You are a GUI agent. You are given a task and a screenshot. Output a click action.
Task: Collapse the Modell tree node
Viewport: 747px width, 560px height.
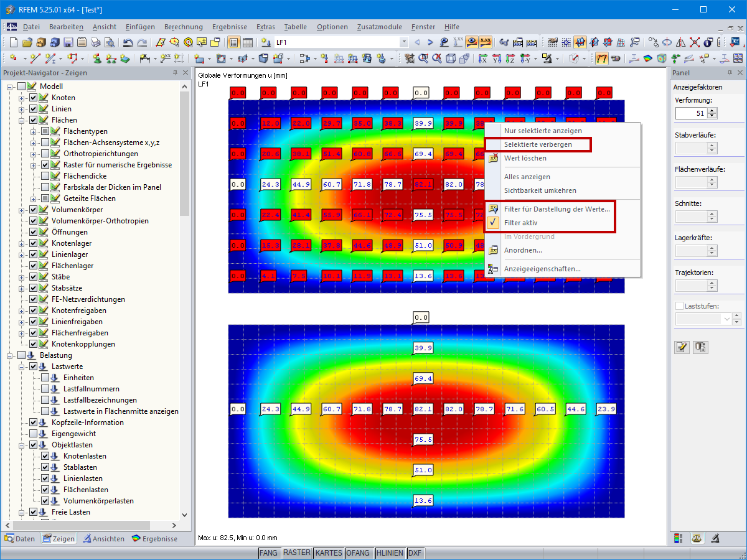click(x=11, y=86)
